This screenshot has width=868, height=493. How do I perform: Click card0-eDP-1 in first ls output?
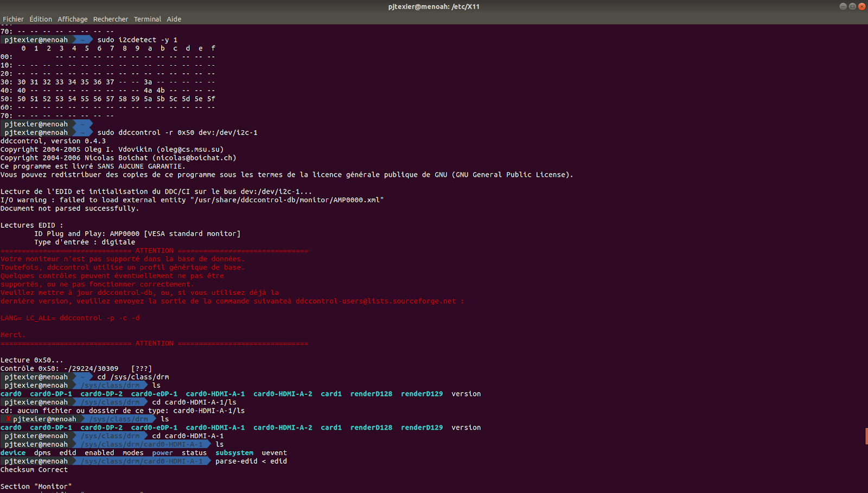[x=154, y=394]
